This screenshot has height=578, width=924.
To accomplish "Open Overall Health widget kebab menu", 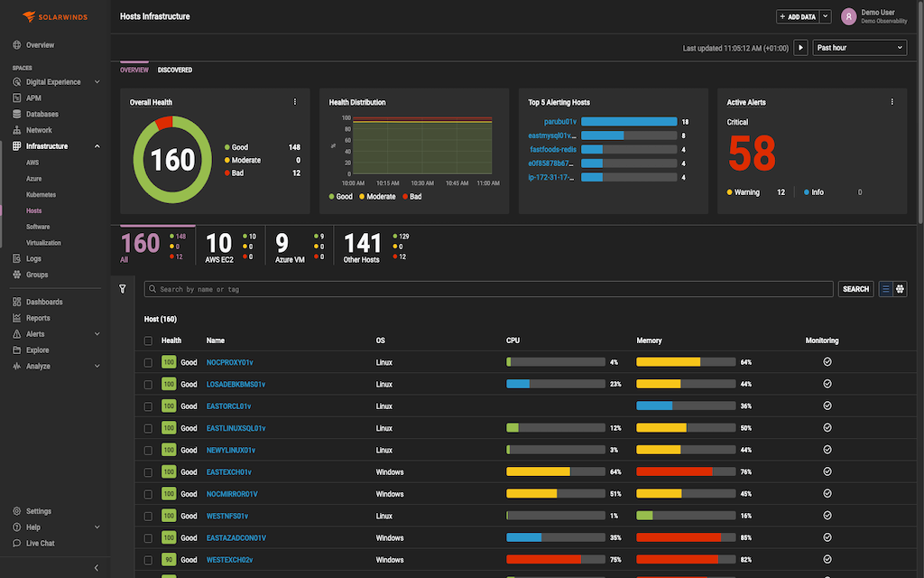I will click(295, 102).
